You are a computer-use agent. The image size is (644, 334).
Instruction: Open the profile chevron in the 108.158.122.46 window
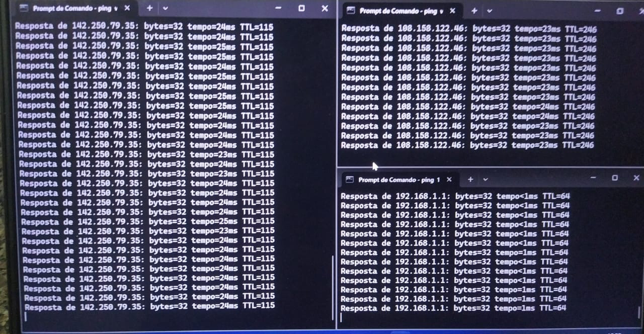(490, 11)
